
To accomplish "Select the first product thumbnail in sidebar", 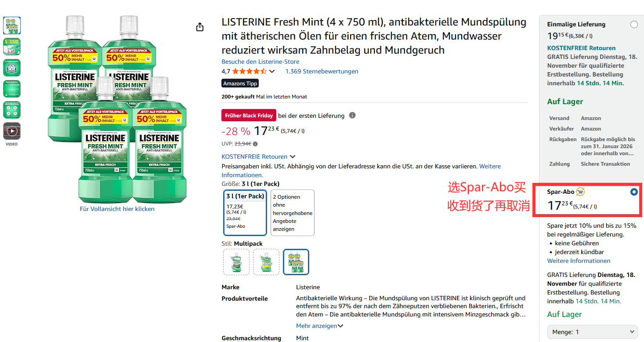I will tap(12, 25).
